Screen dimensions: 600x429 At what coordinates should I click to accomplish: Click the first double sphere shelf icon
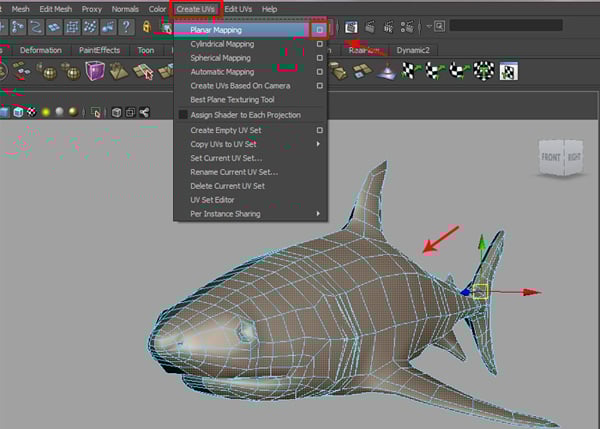(47, 71)
